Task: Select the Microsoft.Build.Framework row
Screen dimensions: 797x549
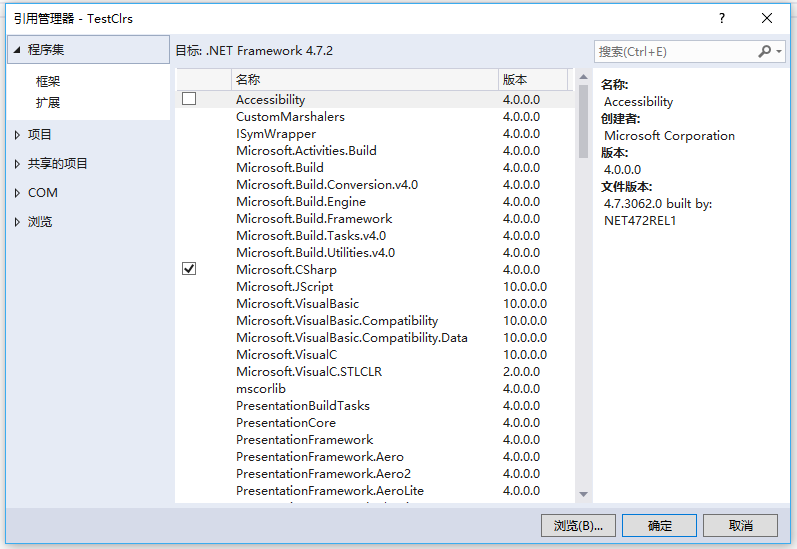Action: [x=375, y=219]
